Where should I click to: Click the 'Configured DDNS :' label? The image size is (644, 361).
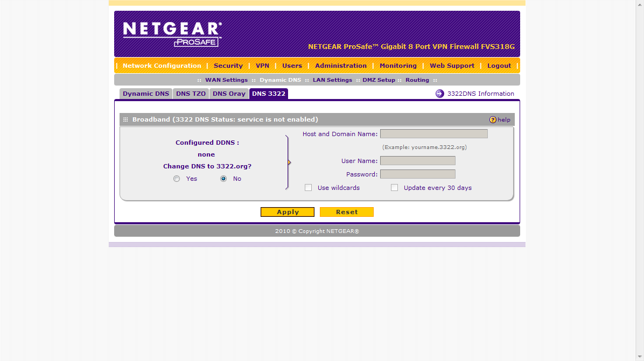[207, 143]
